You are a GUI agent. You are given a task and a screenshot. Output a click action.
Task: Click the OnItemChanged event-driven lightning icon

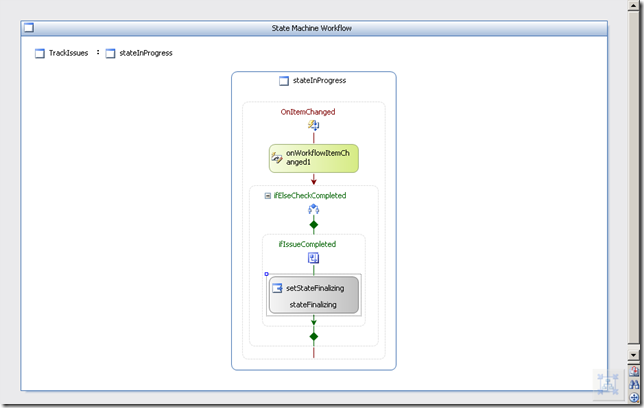[x=313, y=125]
